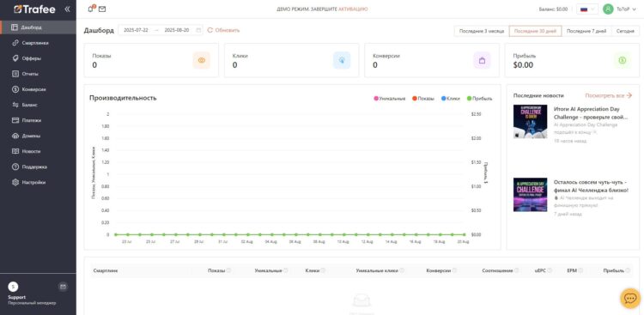The image size is (644, 315).
Task: Toggle Показы series in chart legend
Action: (423, 99)
